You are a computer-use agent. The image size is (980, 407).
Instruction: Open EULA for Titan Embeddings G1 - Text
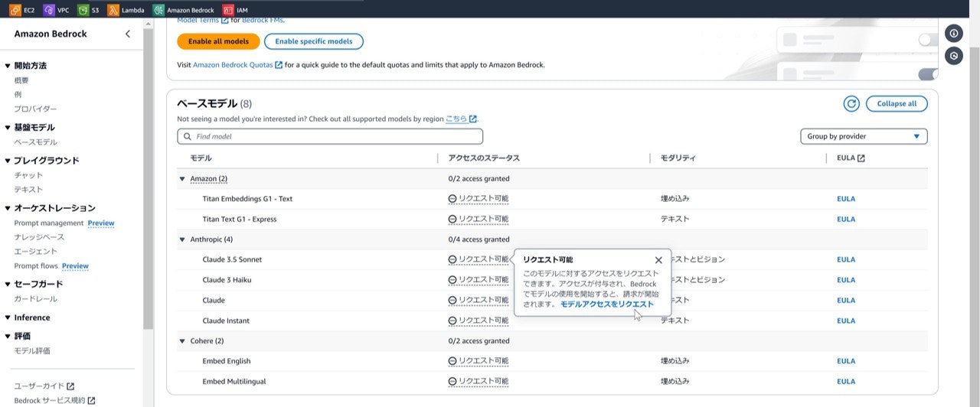pyautogui.click(x=846, y=199)
